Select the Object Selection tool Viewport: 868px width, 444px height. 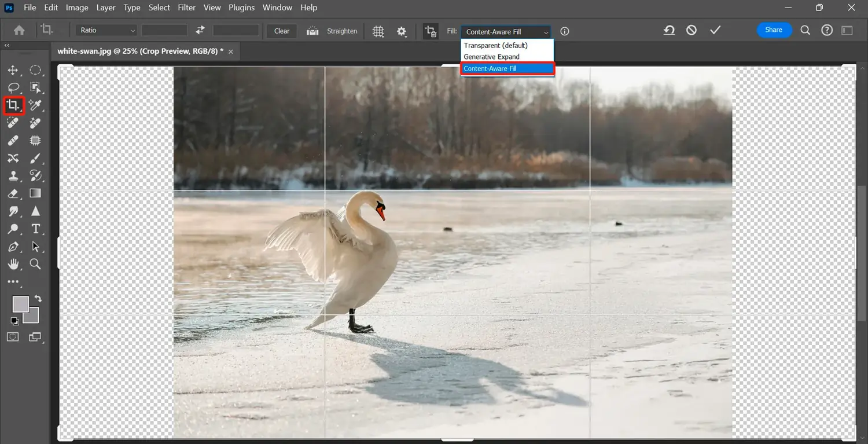(35, 88)
